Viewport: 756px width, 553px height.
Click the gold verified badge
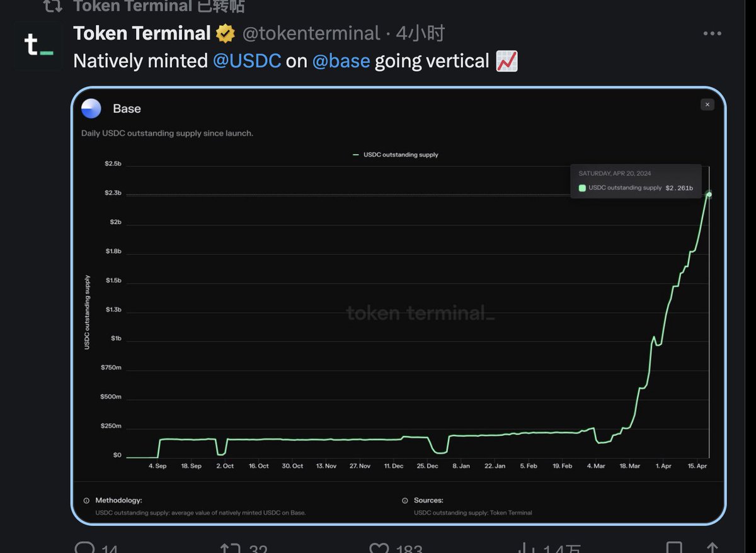click(226, 33)
